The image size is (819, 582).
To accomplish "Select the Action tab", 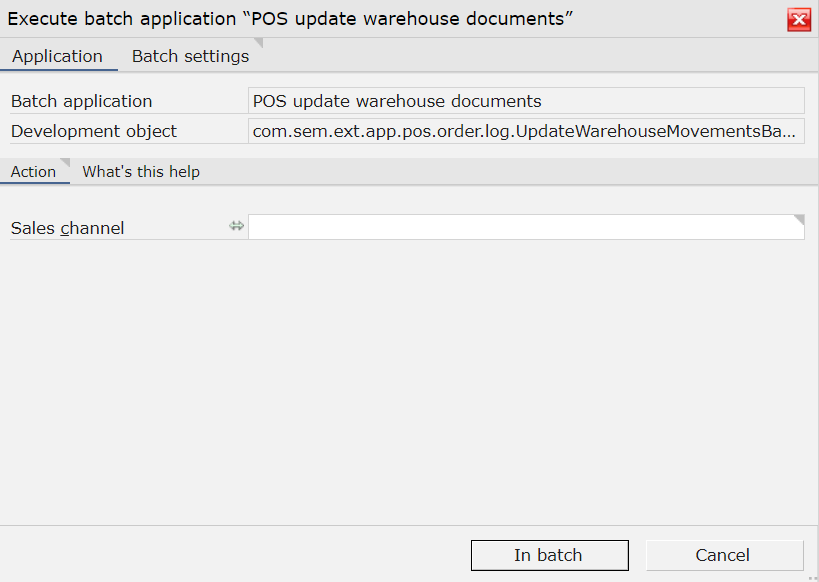I will [33, 171].
